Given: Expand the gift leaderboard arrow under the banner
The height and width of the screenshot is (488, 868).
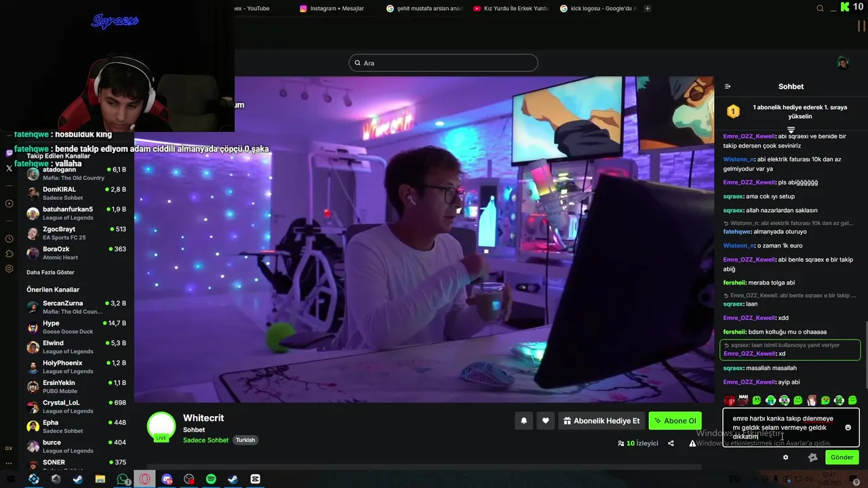Looking at the screenshot, I should coord(791,129).
